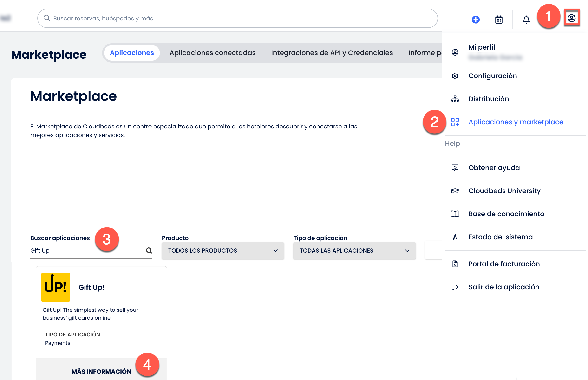
Task: Open the account profile icon menu
Action: pos(571,18)
